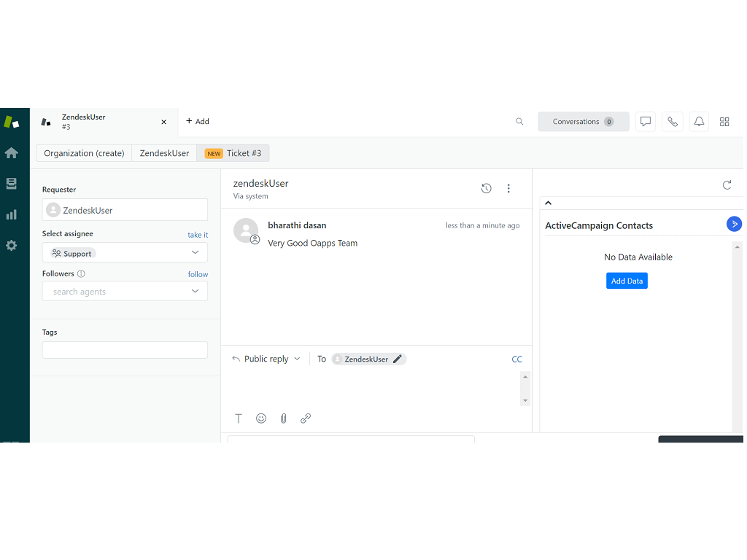Open the ticket options kebab menu

tap(508, 189)
